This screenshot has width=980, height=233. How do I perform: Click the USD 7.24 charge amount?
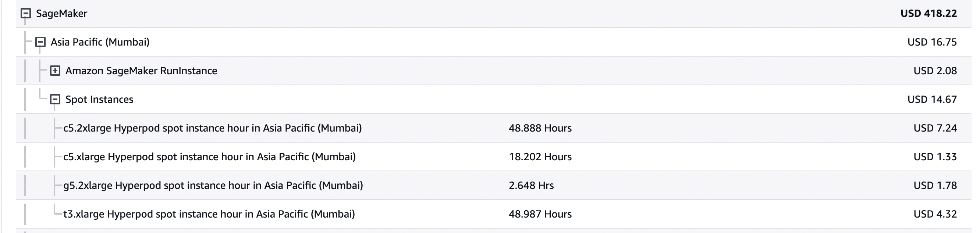(x=935, y=128)
